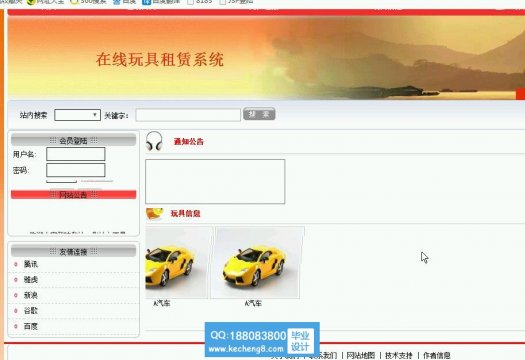
Task: Open the 腾讯 friendly link
Action: [x=30, y=264]
